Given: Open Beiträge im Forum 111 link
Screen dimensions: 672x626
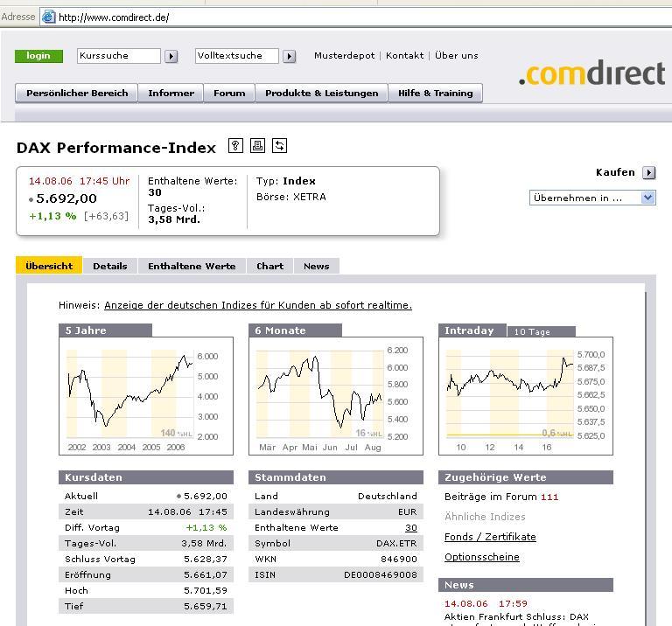Looking at the screenshot, I should (x=501, y=497).
